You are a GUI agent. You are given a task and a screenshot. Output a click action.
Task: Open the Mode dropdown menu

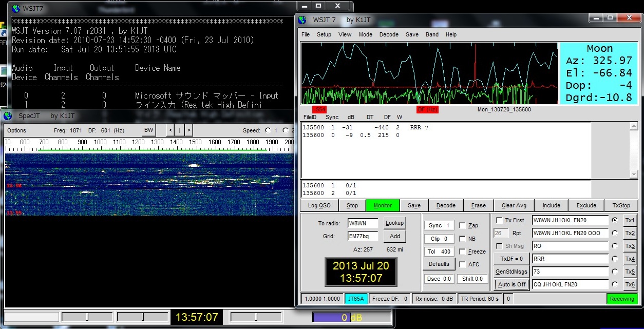[366, 34]
